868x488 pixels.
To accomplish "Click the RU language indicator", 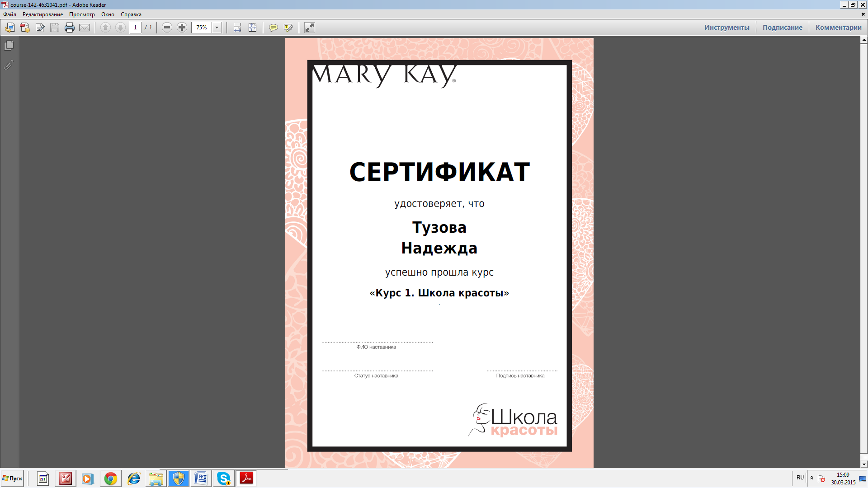I will 800,478.
